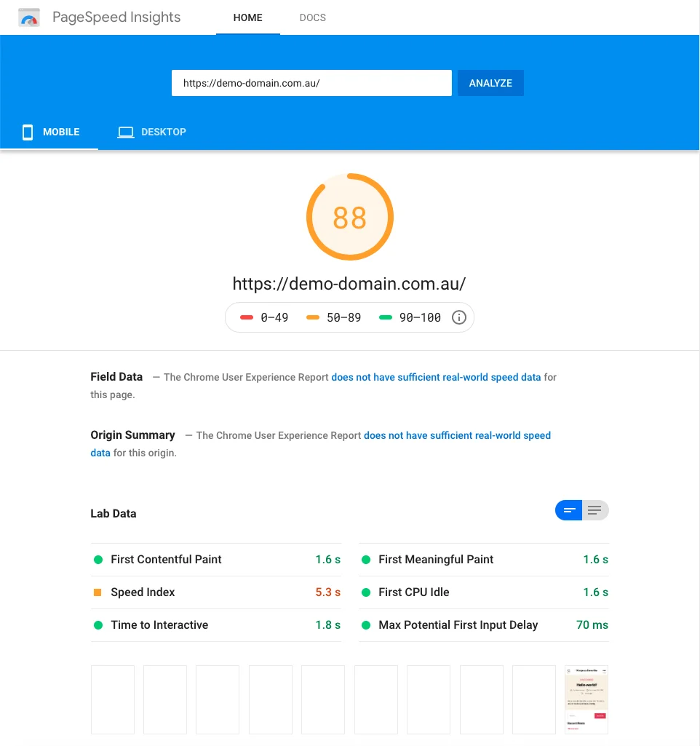Viewport: 700px width, 746px height.
Task: Click green dot beside First Contentful Paint
Action: point(98,560)
